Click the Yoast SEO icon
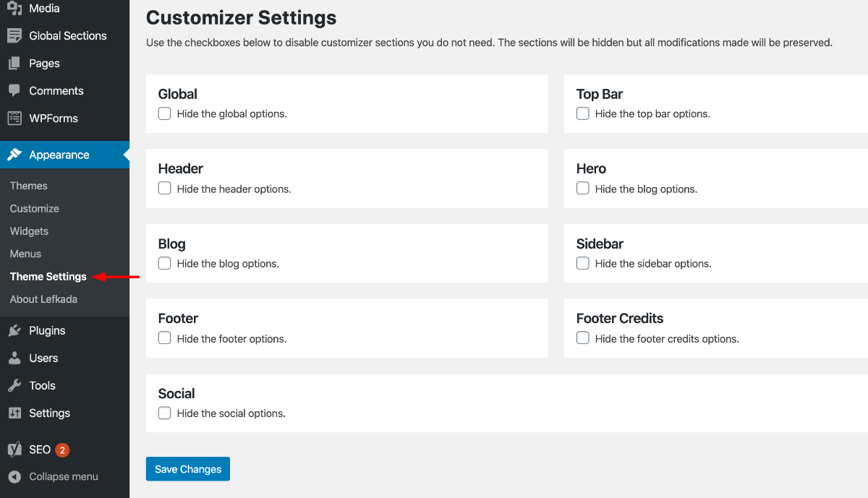This screenshot has height=498, width=868. pos(14,450)
